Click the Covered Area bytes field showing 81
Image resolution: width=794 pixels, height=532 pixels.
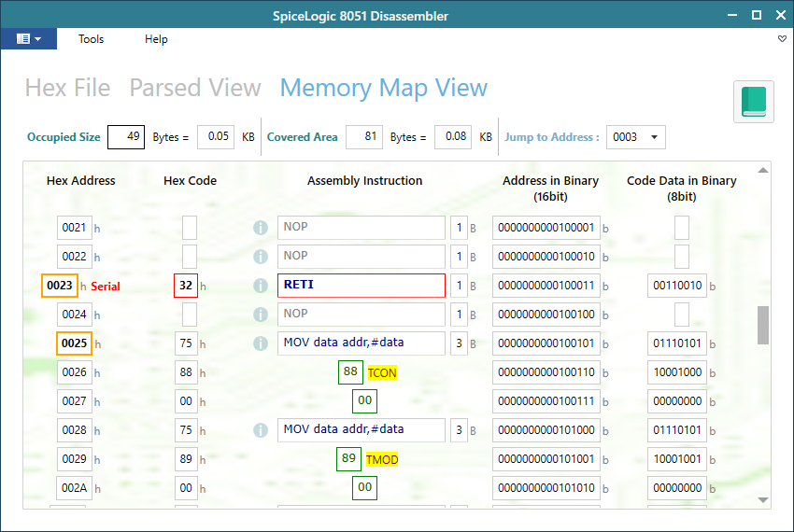(364, 136)
